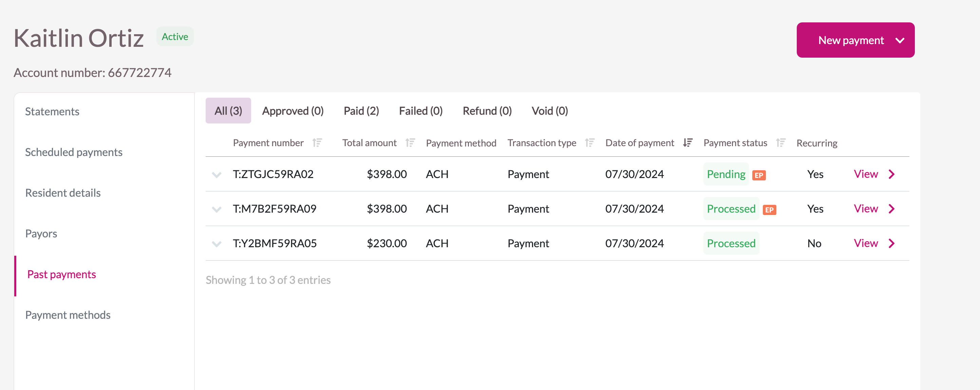This screenshot has height=390, width=980.
Task: Switch to the Paid (2) tab
Action: 361,111
